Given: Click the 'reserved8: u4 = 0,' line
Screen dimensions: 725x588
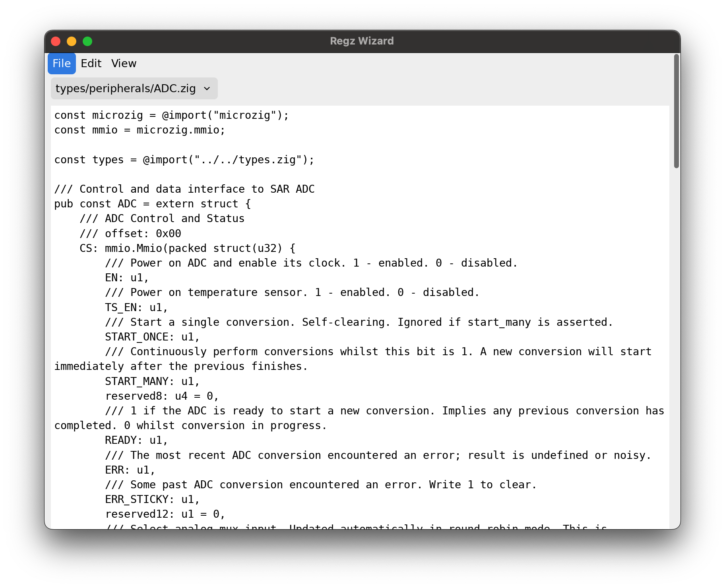Looking at the screenshot, I should click(x=162, y=396).
